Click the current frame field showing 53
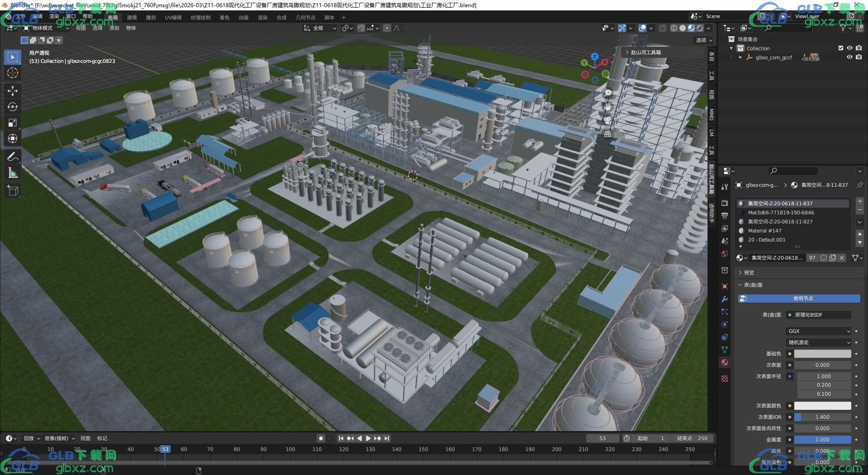 click(603, 438)
